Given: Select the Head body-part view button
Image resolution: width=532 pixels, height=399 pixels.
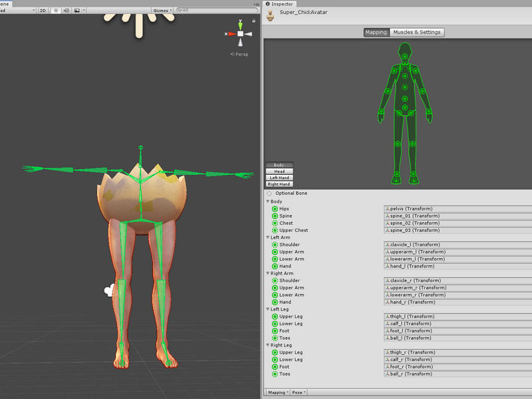Looking at the screenshot, I should 279,172.
